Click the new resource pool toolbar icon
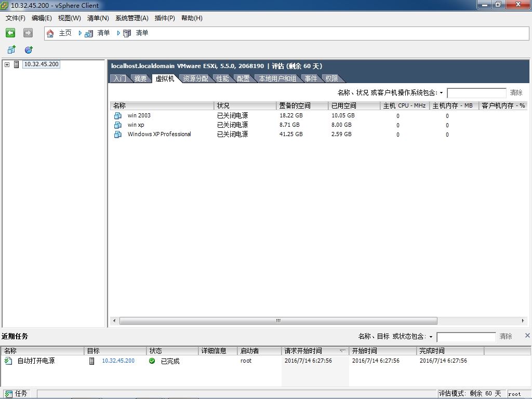 (x=29, y=50)
